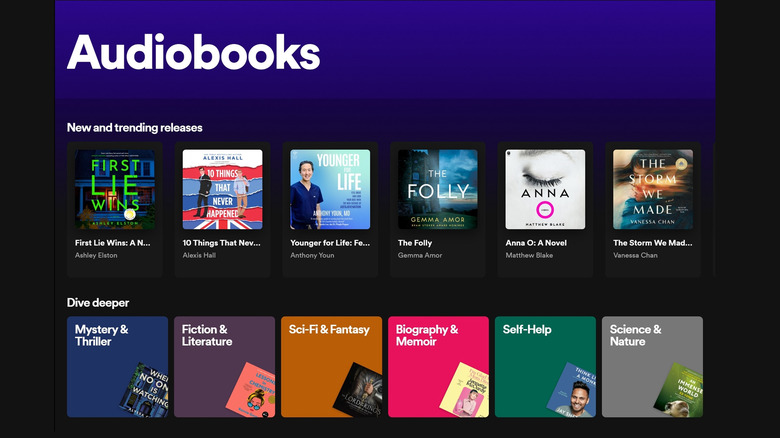
Task: Open the Younger for Life cover art
Action: [x=330, y=189]
